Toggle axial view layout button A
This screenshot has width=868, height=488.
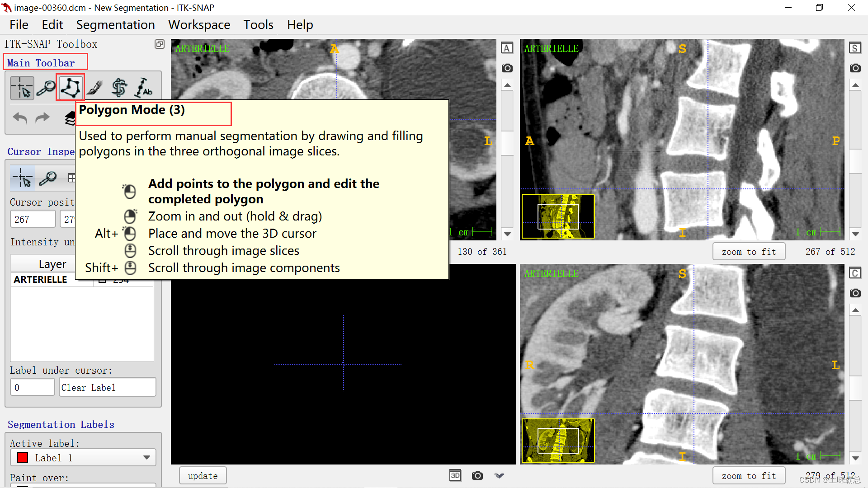point(507,48)
